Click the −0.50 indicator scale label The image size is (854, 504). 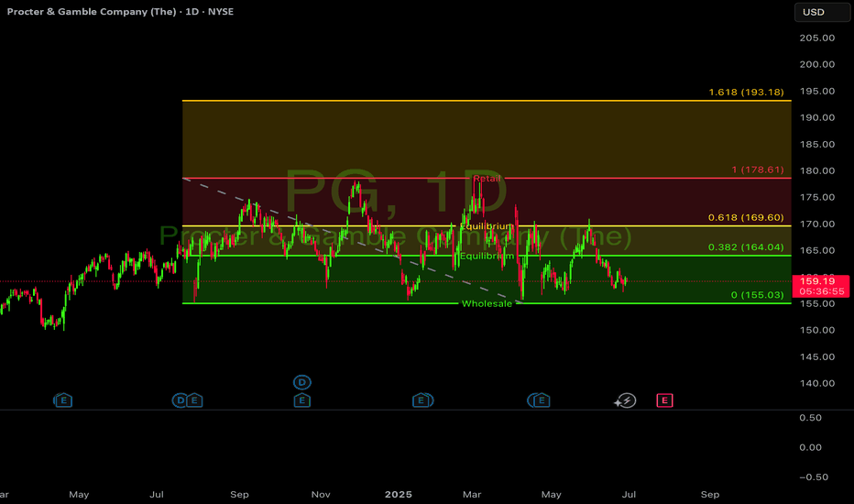[814, 477]
